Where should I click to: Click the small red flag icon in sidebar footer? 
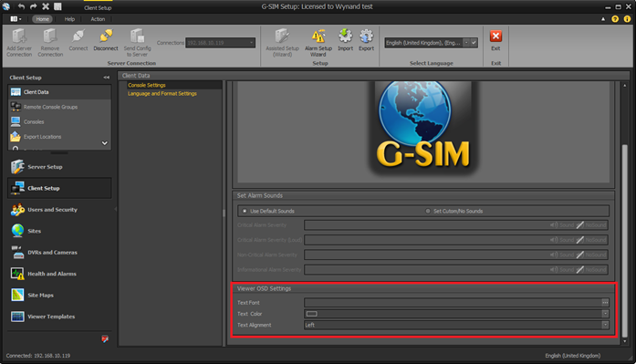pyautogui.click(x=105, y=338)
